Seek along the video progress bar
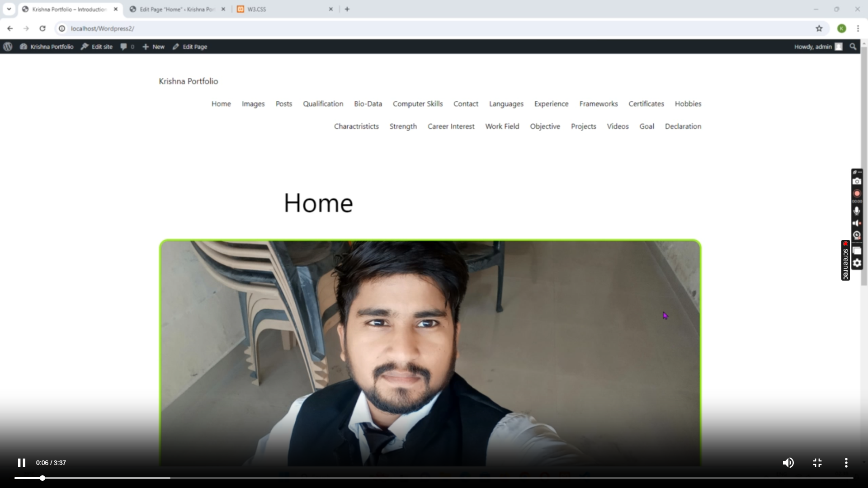Screen dimensions: 868x488 pyautogui.click(x=434, y=478)
